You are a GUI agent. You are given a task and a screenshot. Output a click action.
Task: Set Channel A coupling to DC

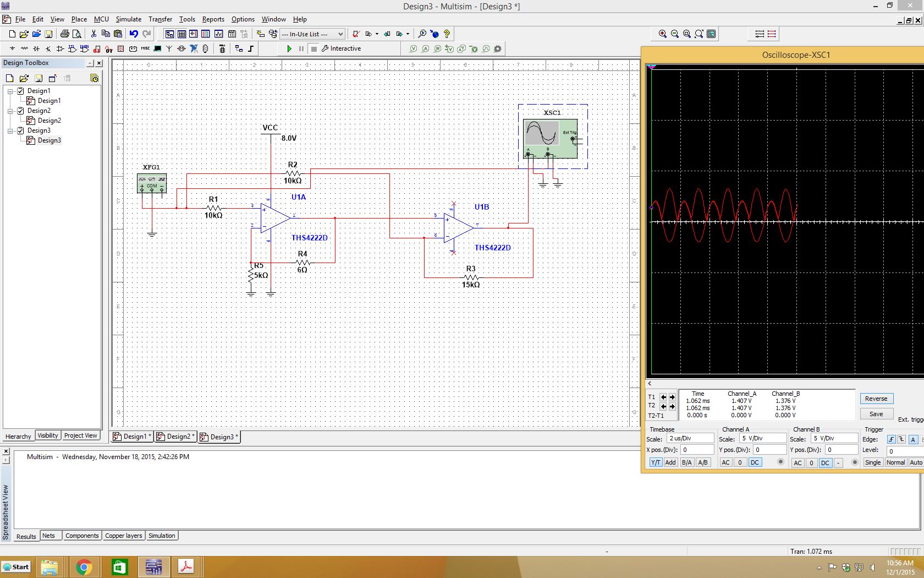click(x=755, y=462)
